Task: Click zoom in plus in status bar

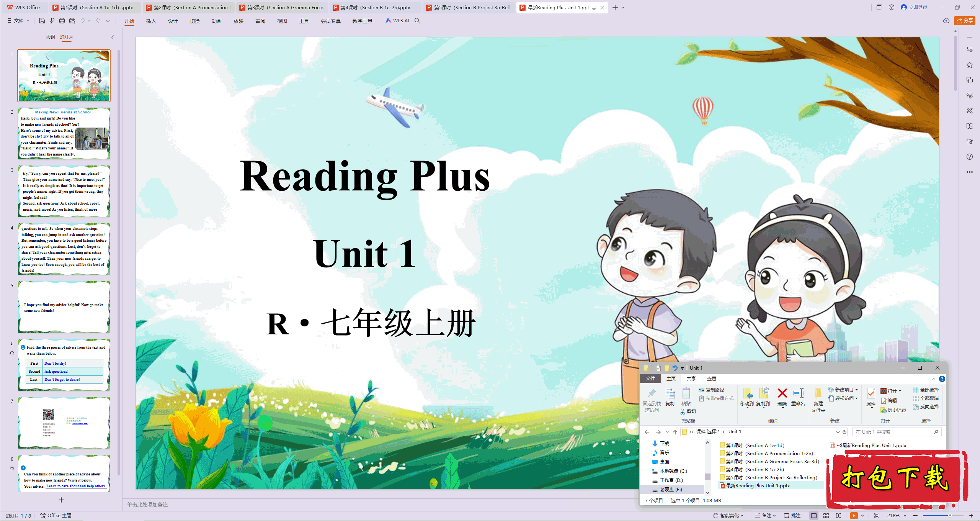Action: [x=971, y=516]
